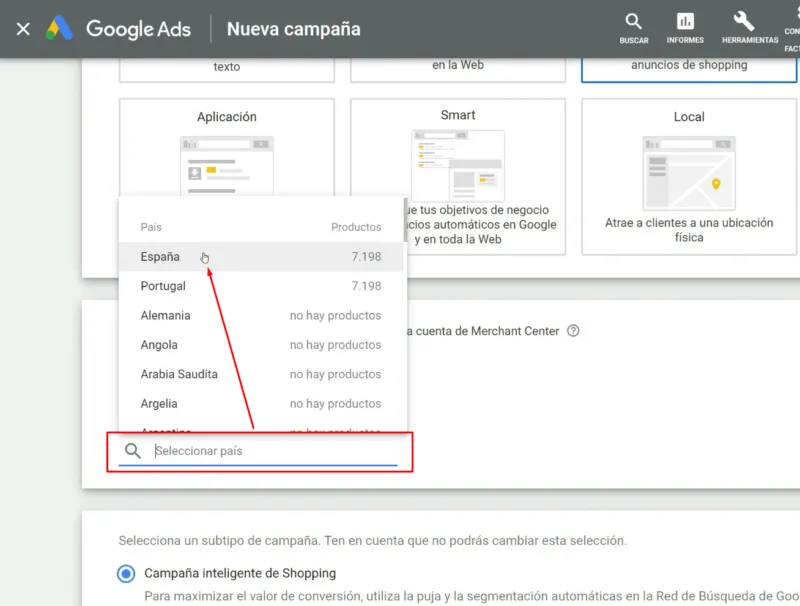This screenshot has width=800, height=606.
Task: Click the 'Atrae a clientes' Local description
Action: point(689,230)
